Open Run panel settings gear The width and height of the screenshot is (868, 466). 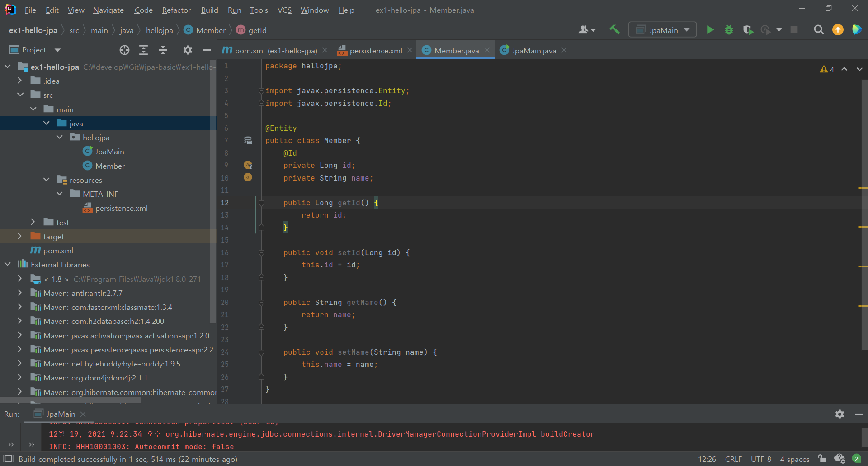pyautogui.click(x=840, y=414)
